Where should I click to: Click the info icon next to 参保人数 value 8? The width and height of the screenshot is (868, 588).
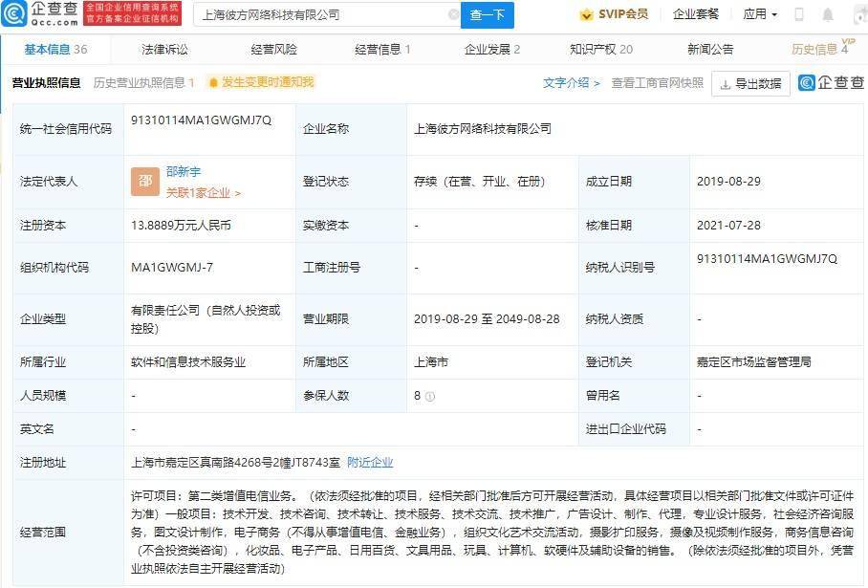point(430,397)
